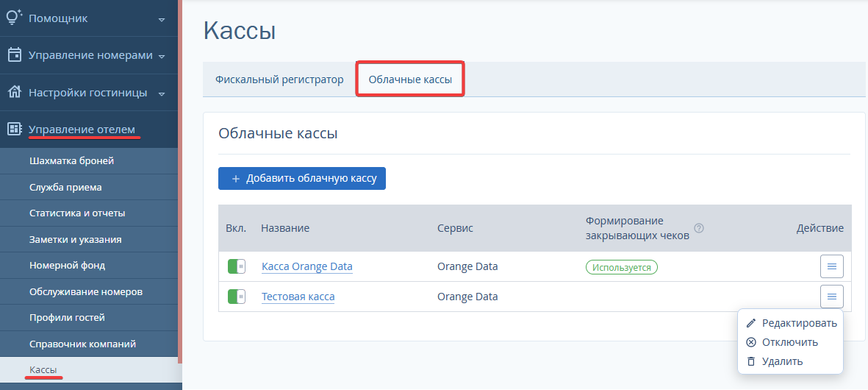Select Отключить in the context menu

pos(790,342)
